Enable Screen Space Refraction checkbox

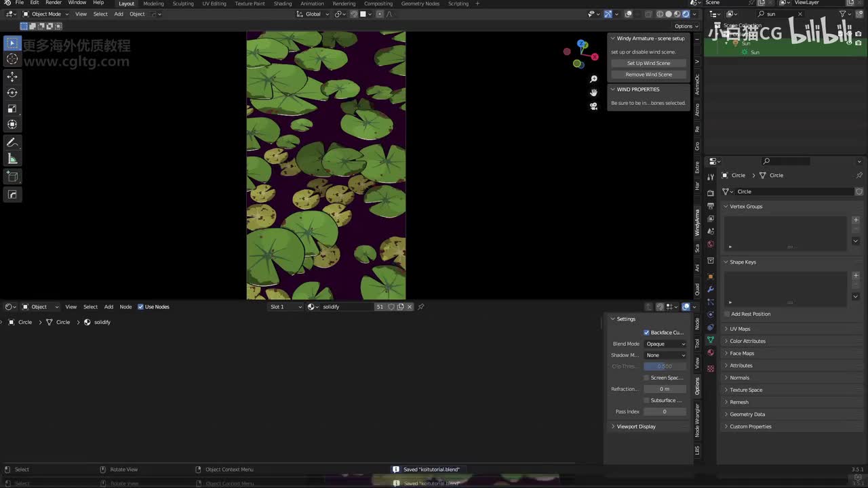(x=646, y=378)
